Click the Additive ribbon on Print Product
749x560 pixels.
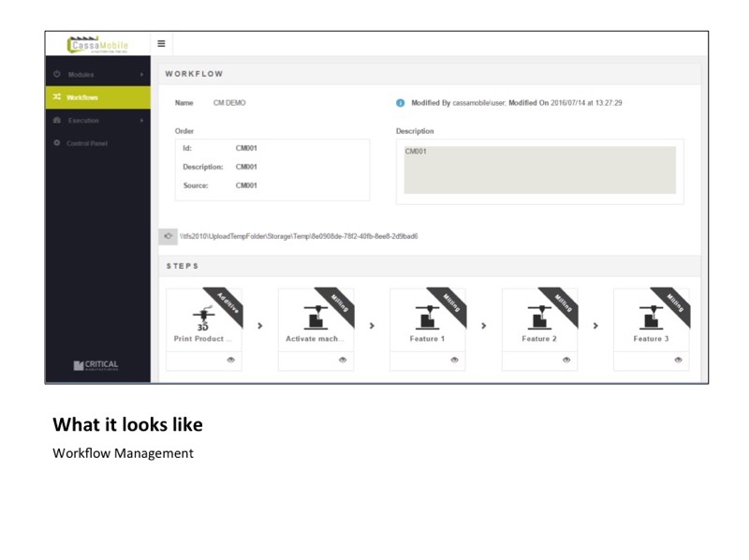228,302
